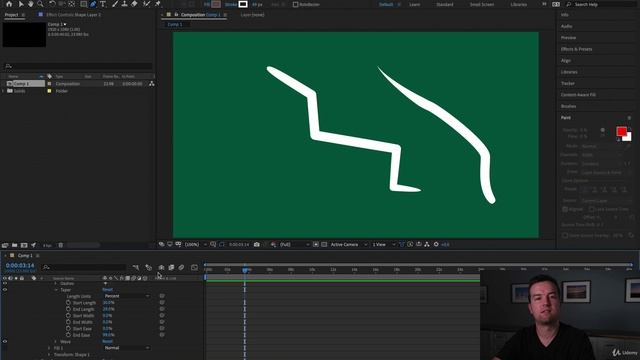Viewport: 640px width, 360px height.
Task: Create new composition from Project panel footer
Action: tap(24, 245)
